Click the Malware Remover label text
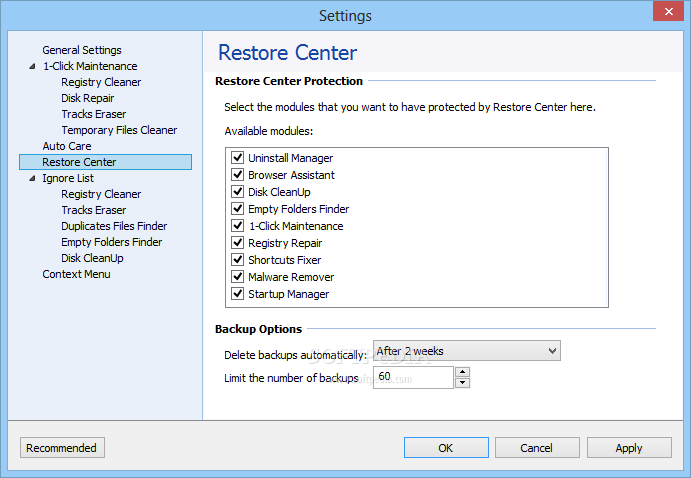Viewport: 691px width, 478px height. click(291, 277)
